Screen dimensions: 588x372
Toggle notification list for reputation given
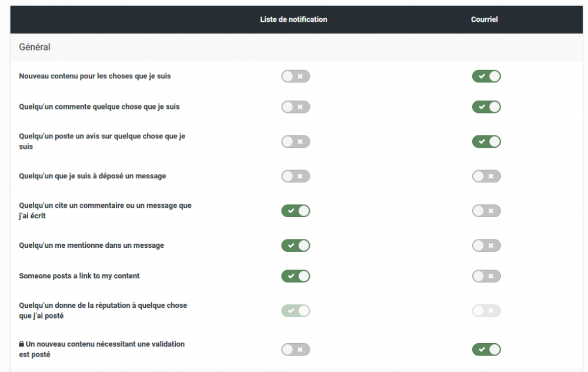(x=295, y=311)
